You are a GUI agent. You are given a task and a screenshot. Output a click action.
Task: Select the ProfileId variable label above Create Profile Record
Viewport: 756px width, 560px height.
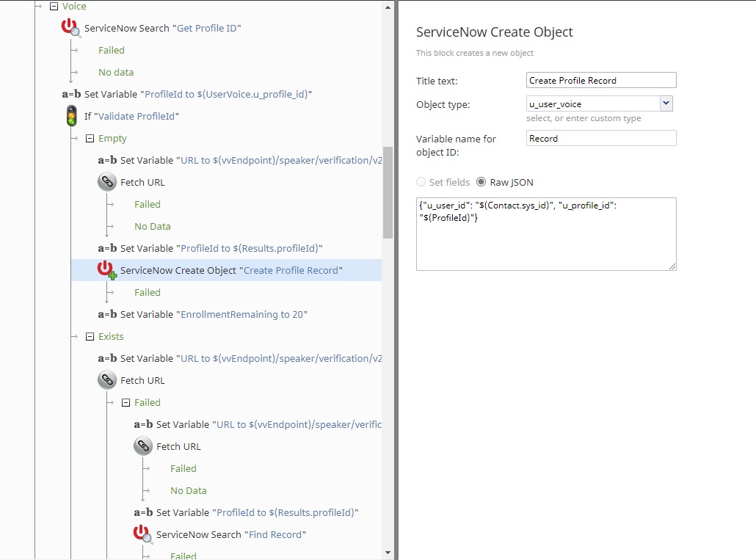[222, 248]
